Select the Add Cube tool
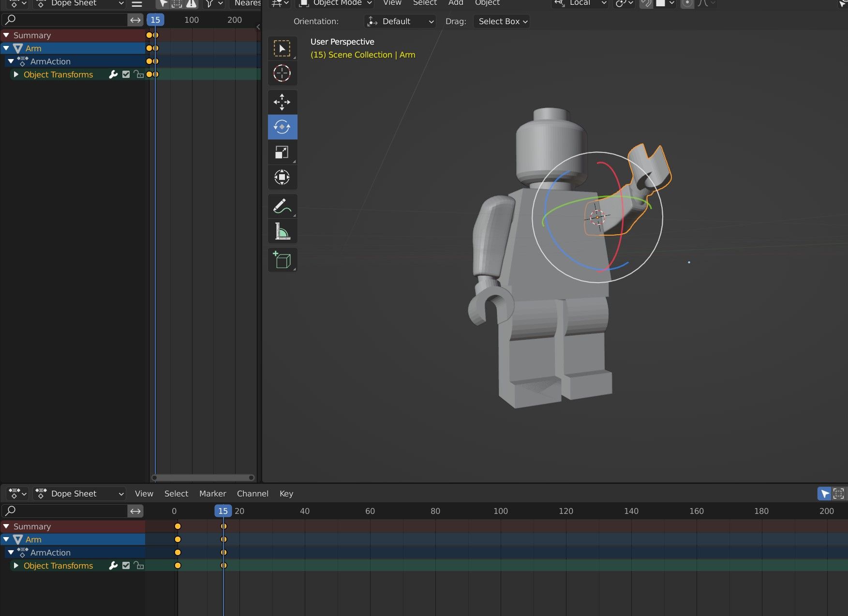The width and height of the screenshot is (848, 616). click(283, 260)
